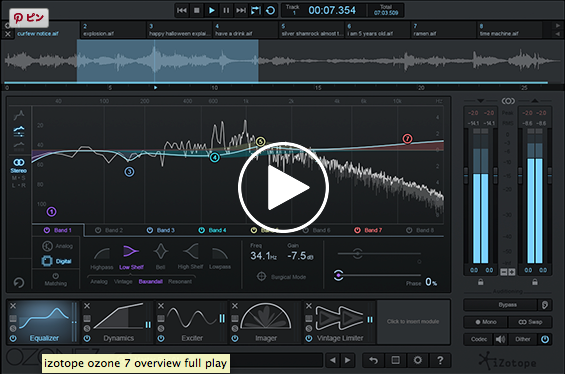Viewport: 565px width, 374px height.
Task: Click the Bypass button
Action: tap(501, 305)
